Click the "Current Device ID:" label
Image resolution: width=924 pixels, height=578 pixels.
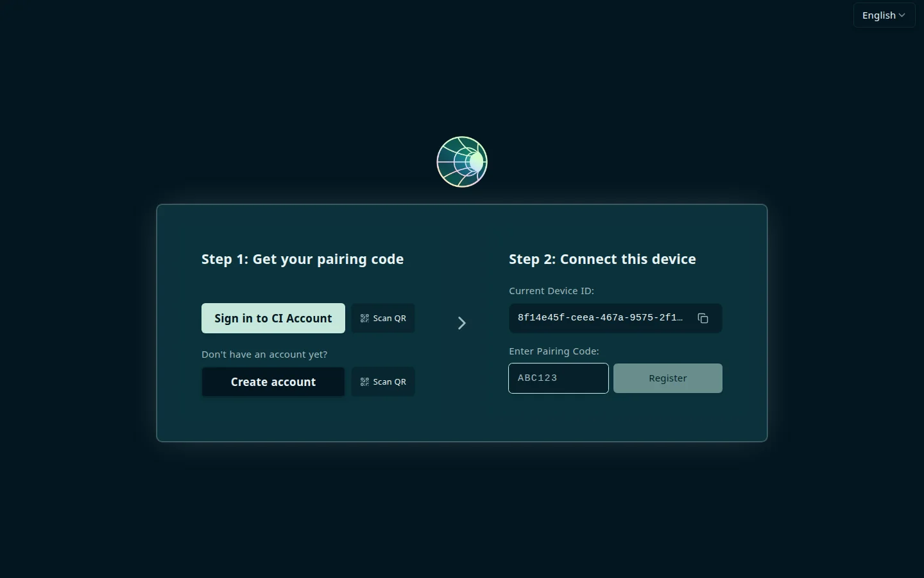tap(552, 291)
